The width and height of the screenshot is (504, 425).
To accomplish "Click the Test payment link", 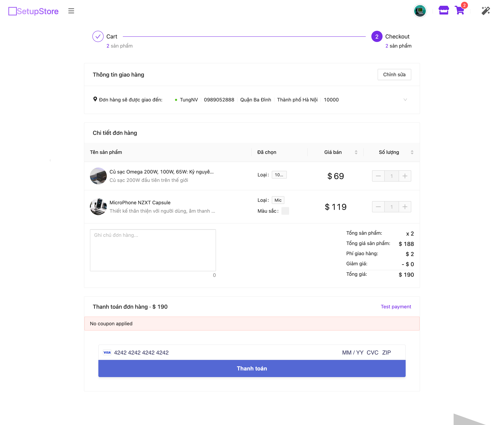I will click(x=395, y=307).
